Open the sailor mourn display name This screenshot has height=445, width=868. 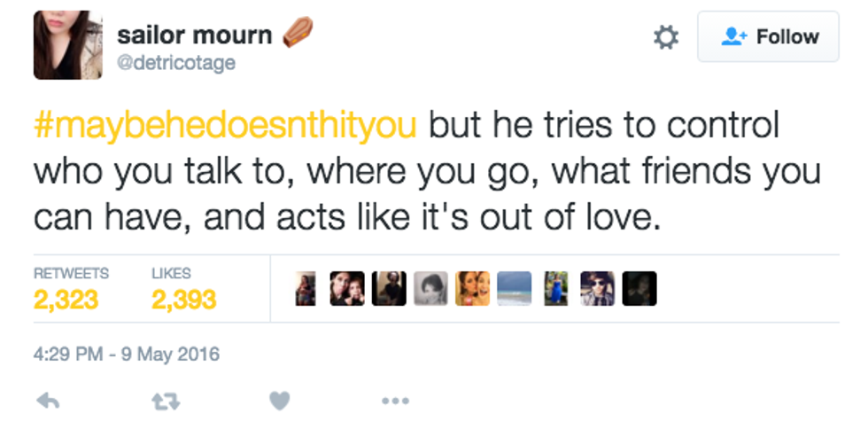(x=194, y=35)
